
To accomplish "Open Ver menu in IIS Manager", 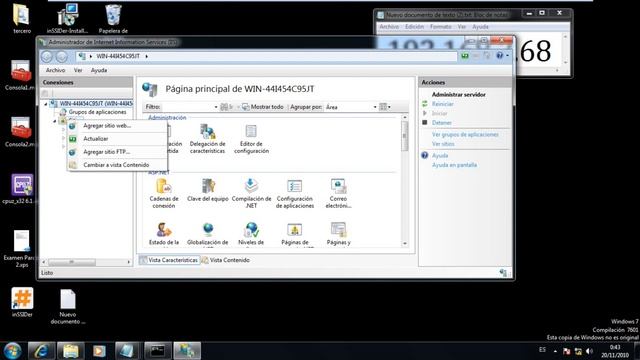I will (x=78, y=70).
